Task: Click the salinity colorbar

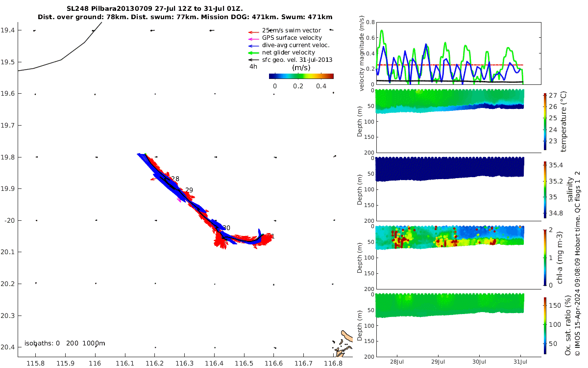Action: (545, 189)
